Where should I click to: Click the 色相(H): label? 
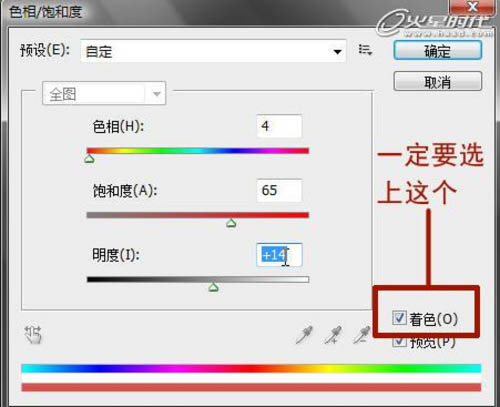click(x=118, y=126)
